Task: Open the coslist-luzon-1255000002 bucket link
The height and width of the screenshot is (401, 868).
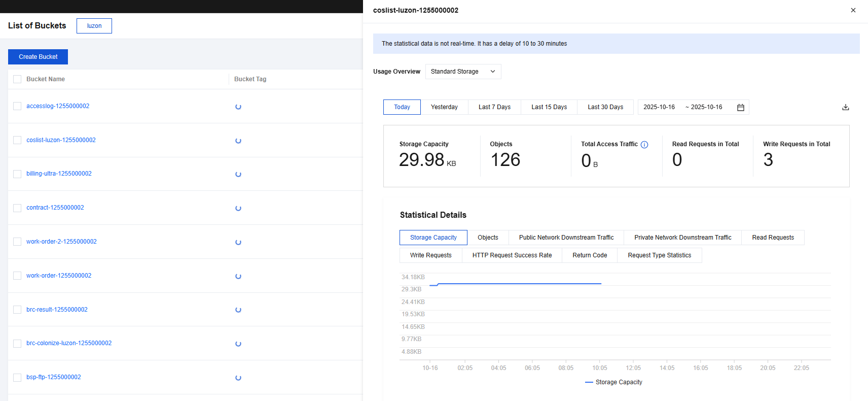Action: 61,140
